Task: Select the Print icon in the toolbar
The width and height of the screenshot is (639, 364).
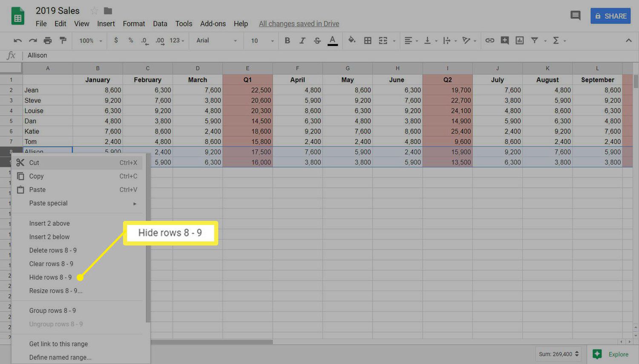Action: [x=48, y=40]
